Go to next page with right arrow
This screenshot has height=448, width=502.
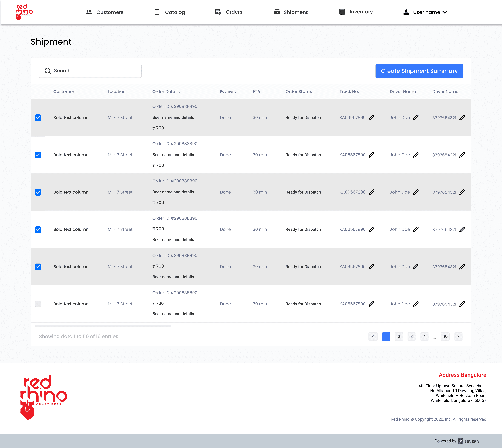pos(458,337)
